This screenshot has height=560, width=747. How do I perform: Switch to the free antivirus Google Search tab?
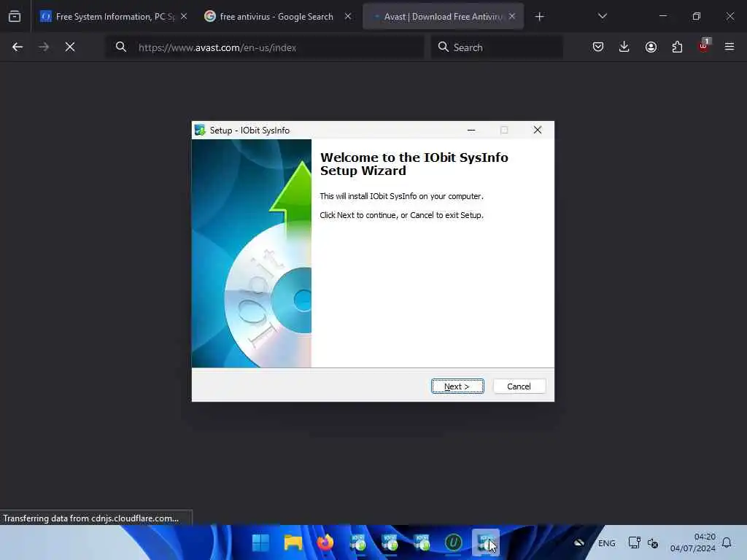point(277,17)
